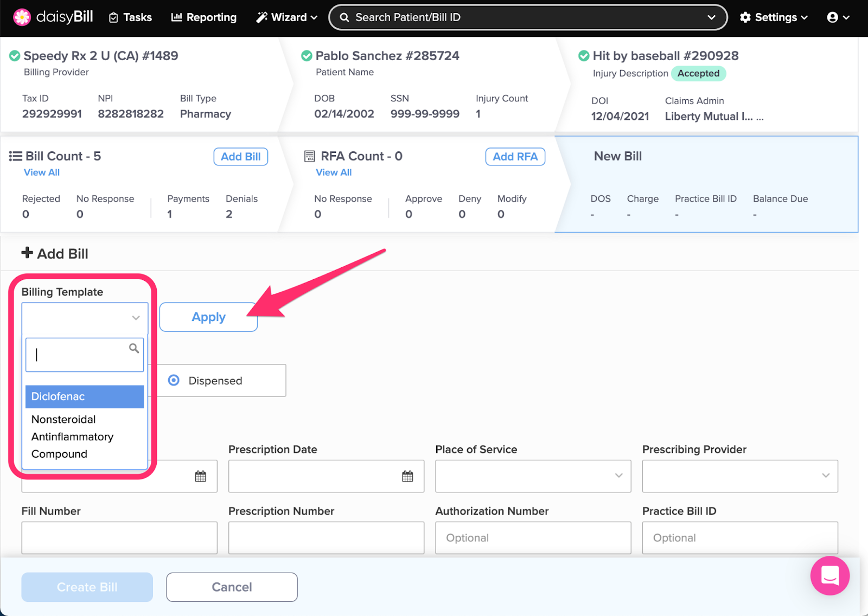Expand the Place of Service dropdown

coord(618,476)
